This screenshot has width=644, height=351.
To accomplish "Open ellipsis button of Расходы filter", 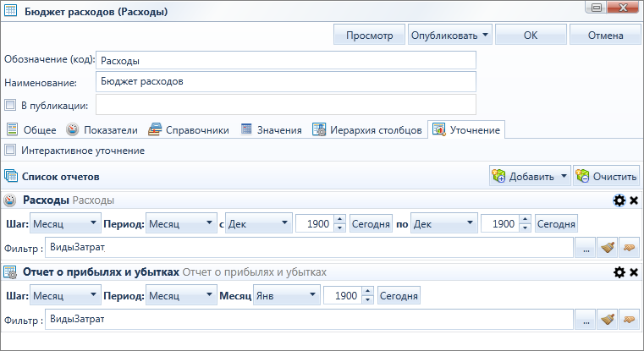I will click(x=586, y=248).
